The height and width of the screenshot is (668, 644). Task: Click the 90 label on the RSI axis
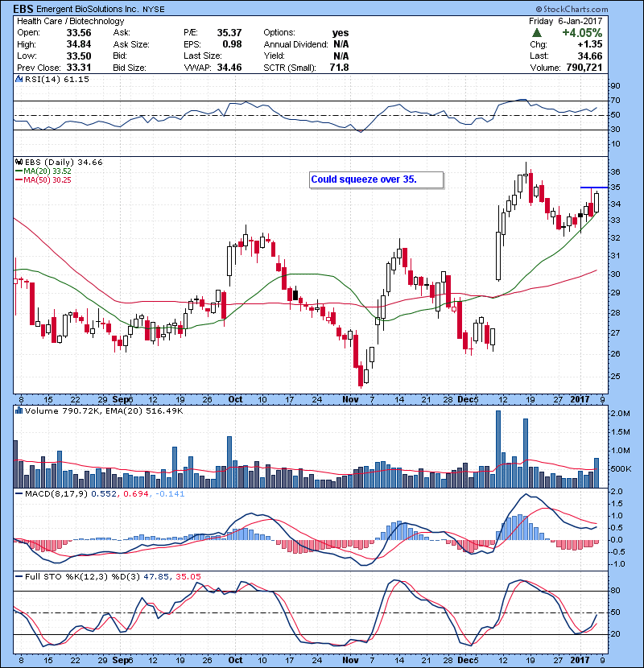(615, 86)
